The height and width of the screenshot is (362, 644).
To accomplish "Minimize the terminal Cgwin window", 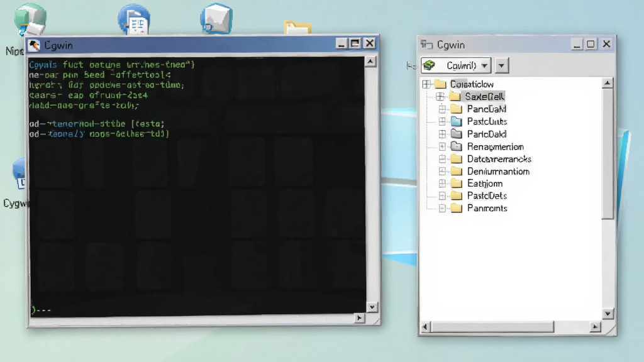I will 341,43.
